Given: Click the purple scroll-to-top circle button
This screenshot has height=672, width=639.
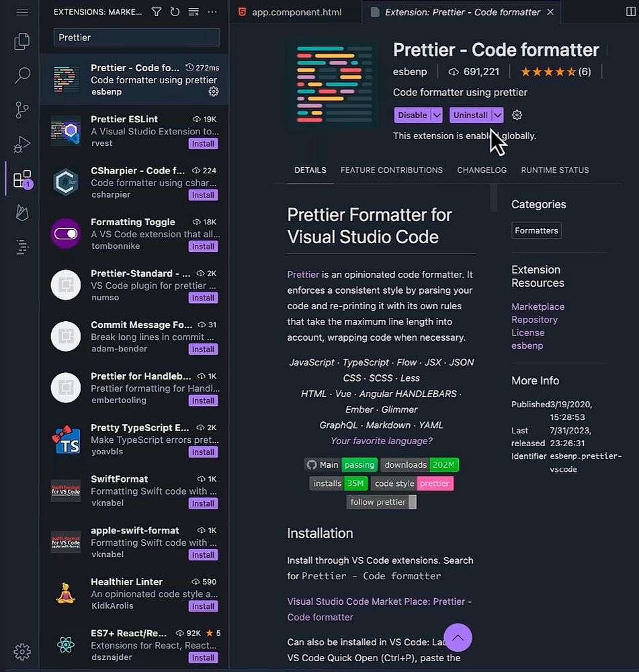Looking at the screenshot, I should tap(458, 637).
